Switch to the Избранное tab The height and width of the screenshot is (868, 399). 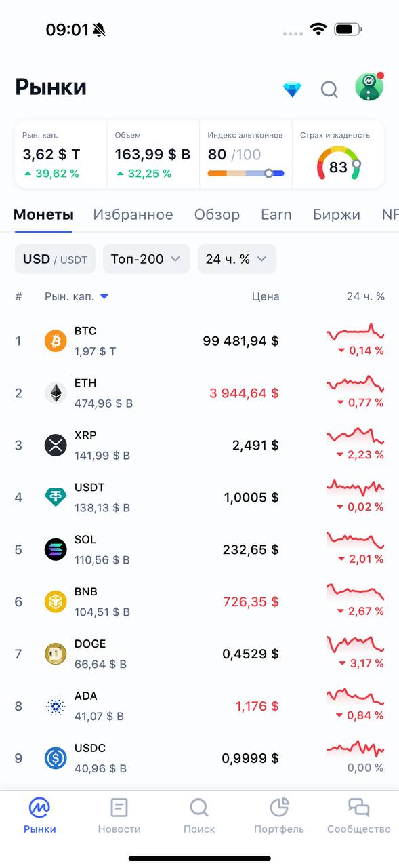133,214
